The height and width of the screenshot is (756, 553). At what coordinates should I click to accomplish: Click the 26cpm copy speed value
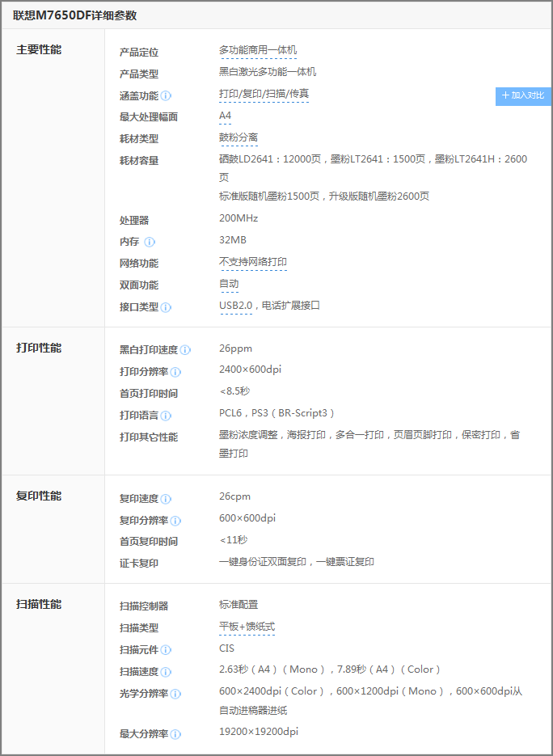(x=234, y=496)
